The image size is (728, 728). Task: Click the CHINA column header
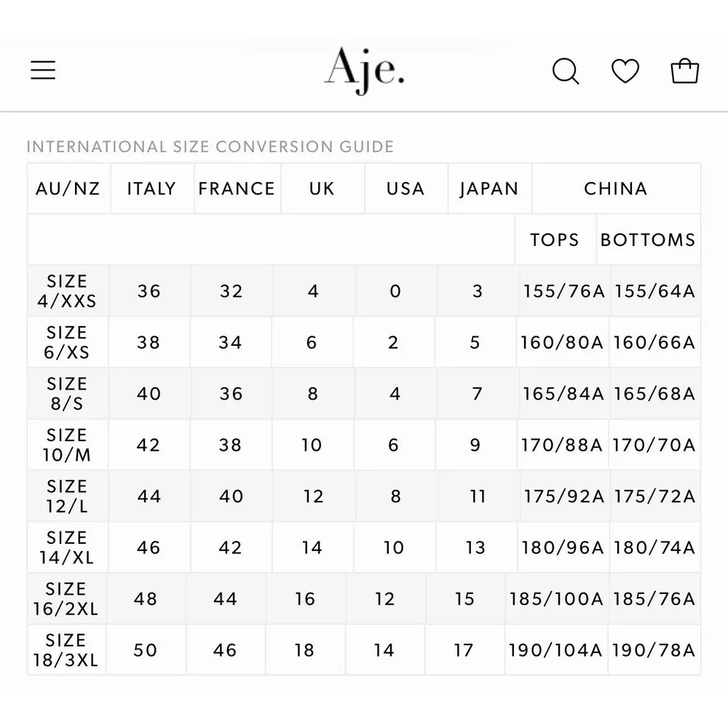[615, 189]
